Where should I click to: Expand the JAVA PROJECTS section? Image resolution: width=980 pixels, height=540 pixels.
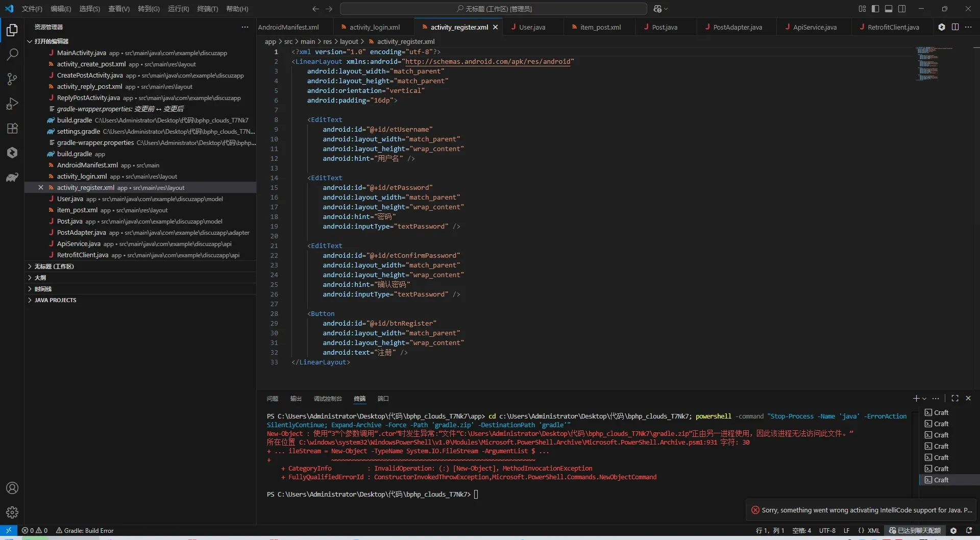55,300
